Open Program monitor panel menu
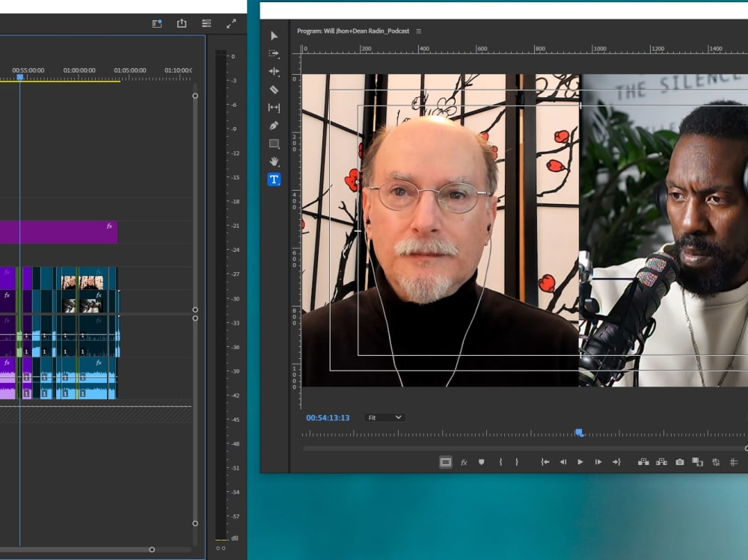The height and width of the screenshot is (560, 748). pos(419,31)
